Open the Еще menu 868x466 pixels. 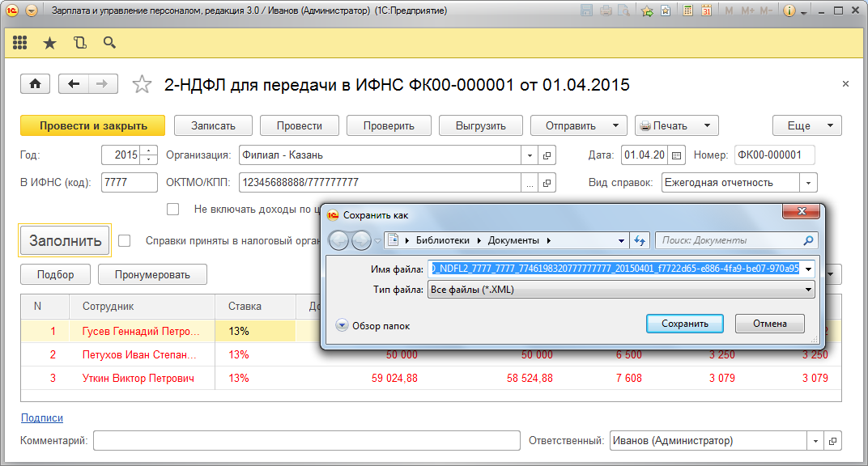(807, 126)
